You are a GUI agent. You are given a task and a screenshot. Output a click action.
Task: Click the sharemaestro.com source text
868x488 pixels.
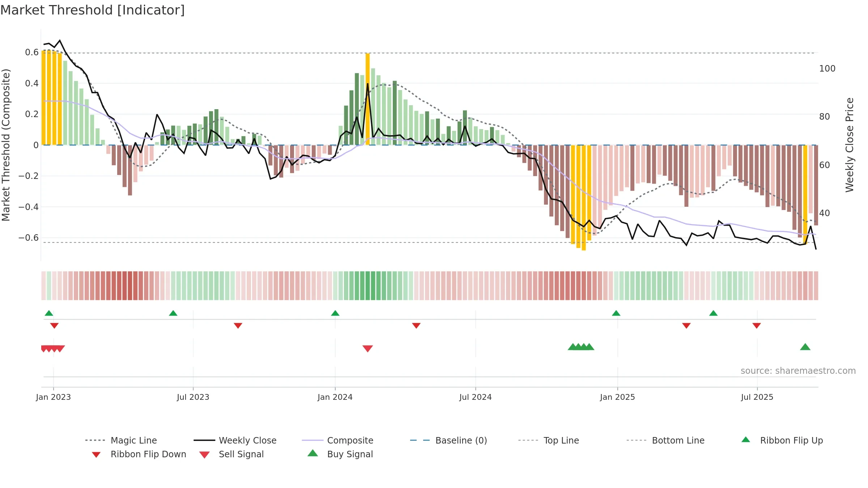(798, 371)
